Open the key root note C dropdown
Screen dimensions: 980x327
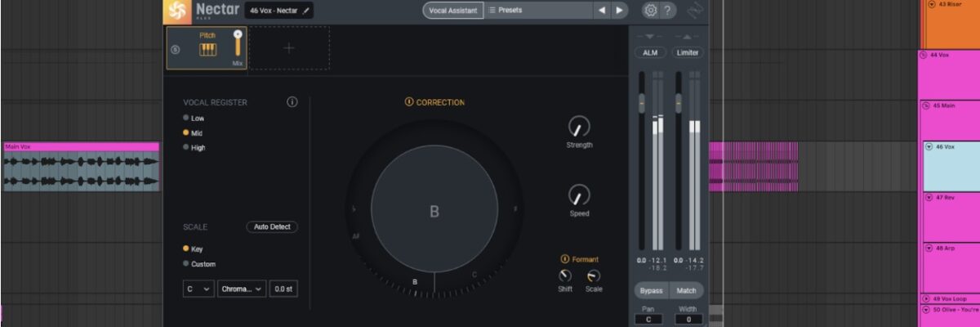[x=198, y=289]
